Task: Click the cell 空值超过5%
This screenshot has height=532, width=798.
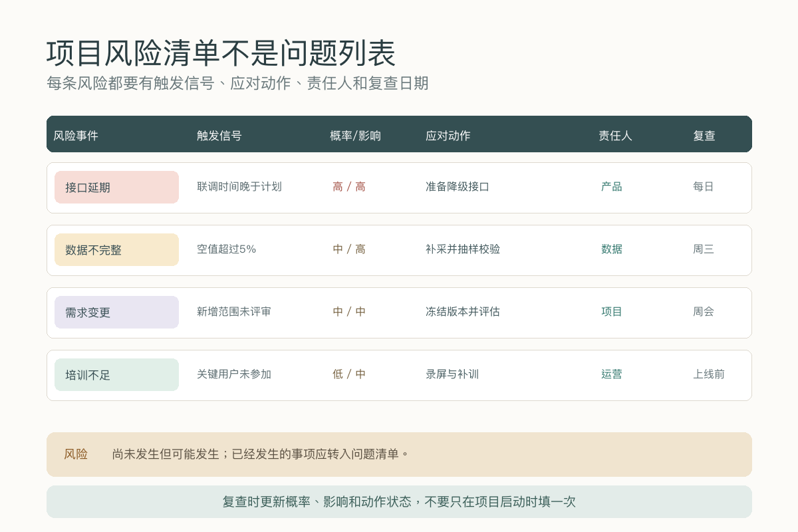Action: (x=227, y=249)
